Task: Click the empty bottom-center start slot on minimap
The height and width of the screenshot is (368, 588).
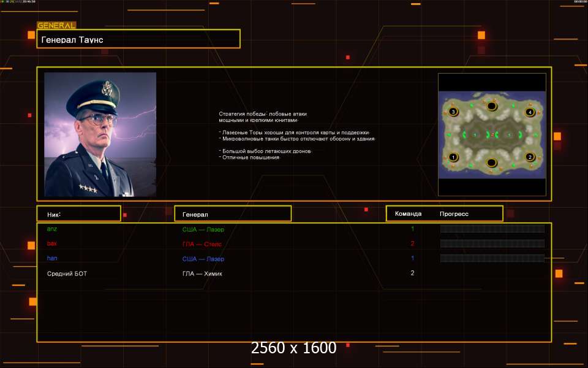Action: [491, 163]
